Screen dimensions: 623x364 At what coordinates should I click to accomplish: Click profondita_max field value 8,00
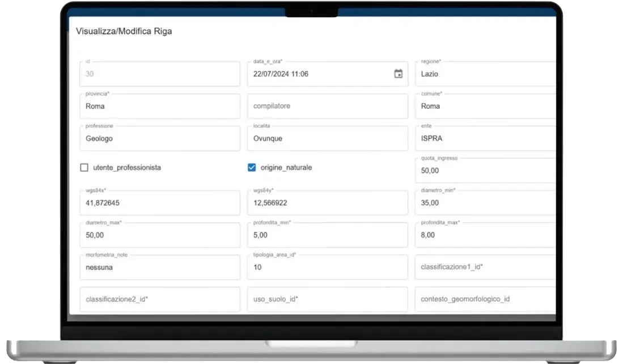pos(485,235)
